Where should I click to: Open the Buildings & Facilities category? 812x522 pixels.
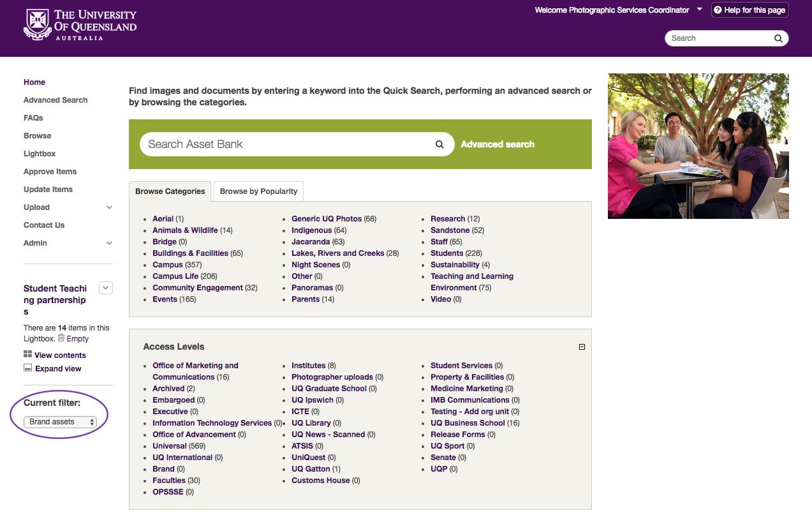pos(190,253)
